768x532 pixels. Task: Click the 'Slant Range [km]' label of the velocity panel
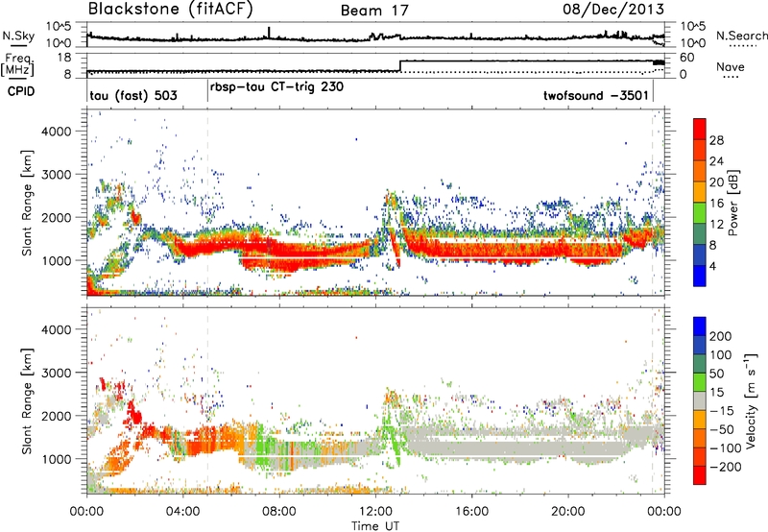[x=27, y=400]
